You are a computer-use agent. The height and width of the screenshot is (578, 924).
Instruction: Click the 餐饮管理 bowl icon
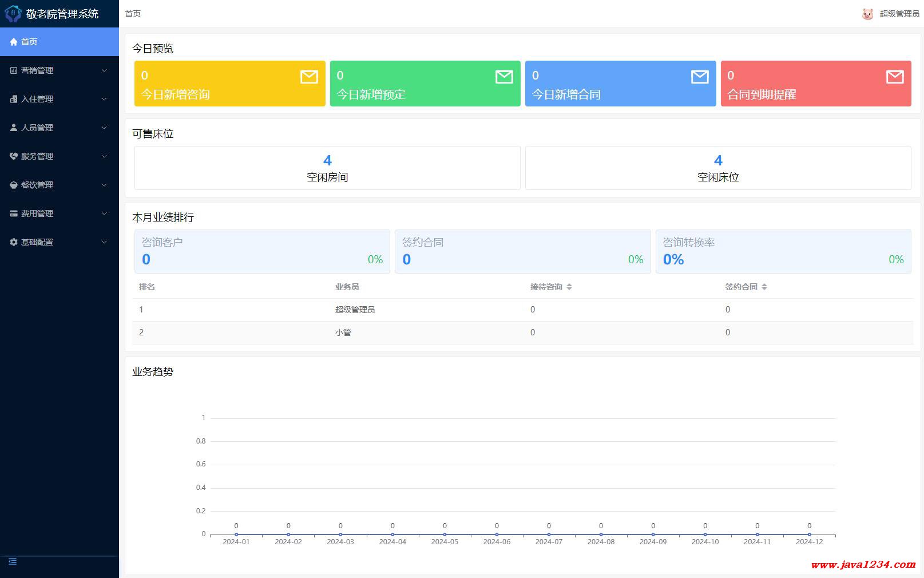14,185
